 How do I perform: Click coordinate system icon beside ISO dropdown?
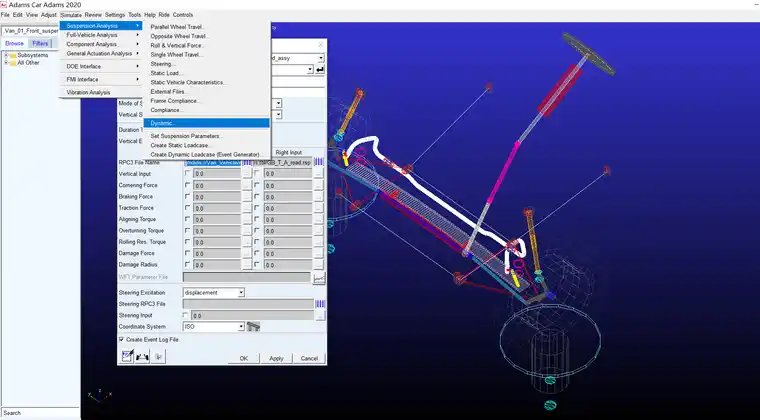253,327
